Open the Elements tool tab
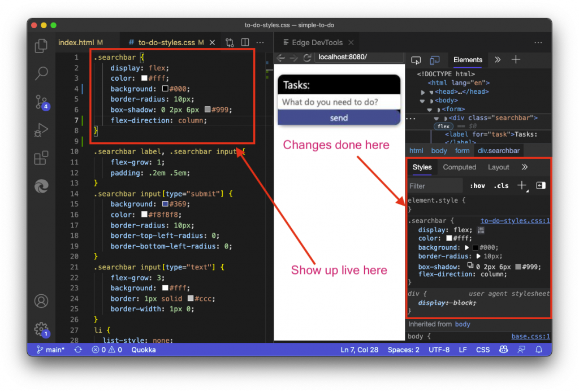 [468, 60]
